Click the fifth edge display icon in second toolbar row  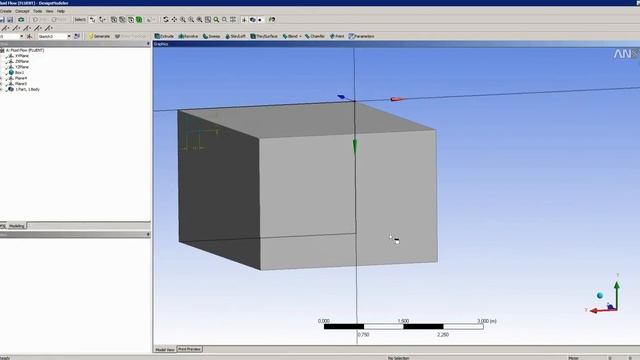(x=49, y=28)
